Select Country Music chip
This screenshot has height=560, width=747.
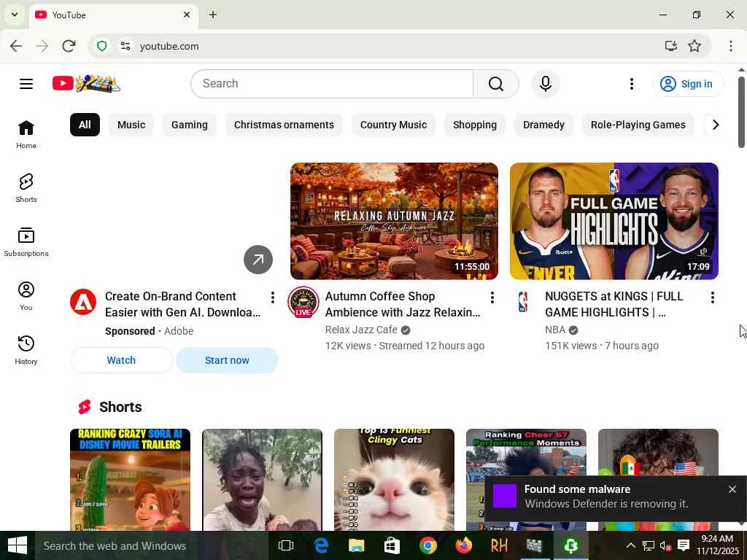tap(393, 125)
